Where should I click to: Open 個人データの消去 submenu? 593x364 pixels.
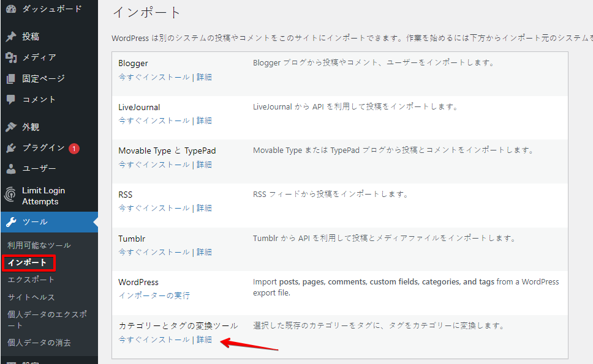tap(39, 343)
